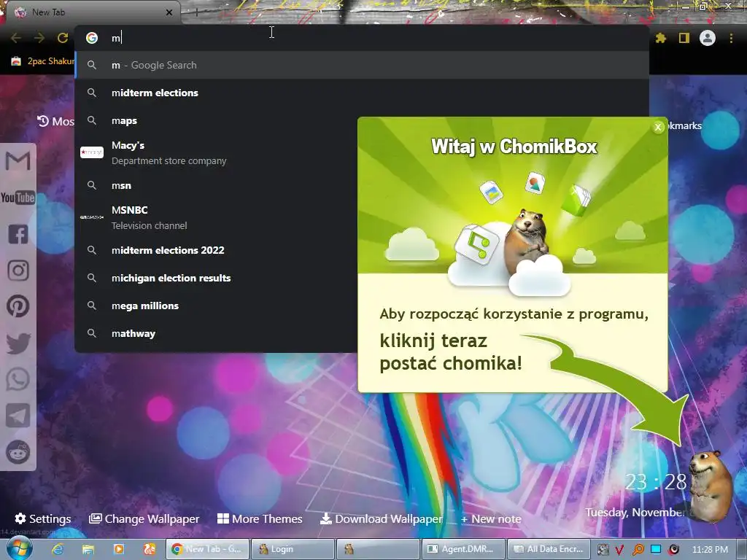Close the New Tab browser tab
The height and width of the screenshot is (560, 747).
pyautogui.click(x=169, y=12)
